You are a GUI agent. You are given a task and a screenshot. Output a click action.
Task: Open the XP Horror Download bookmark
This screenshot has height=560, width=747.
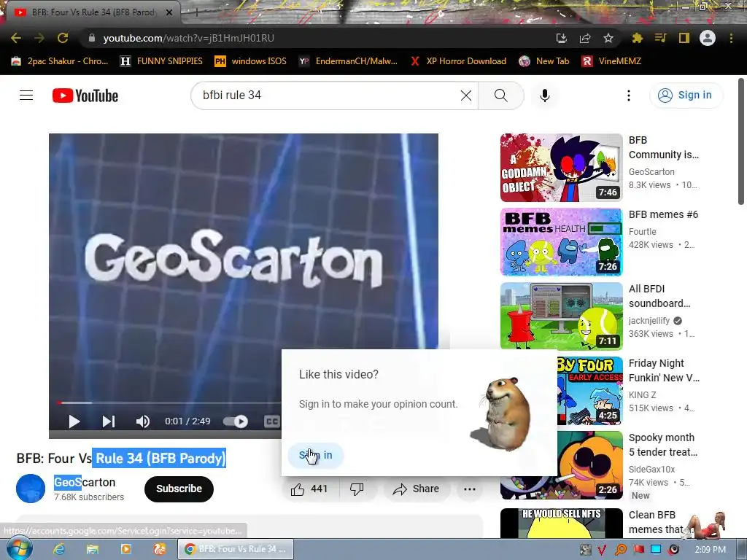[x=458, y=61]
